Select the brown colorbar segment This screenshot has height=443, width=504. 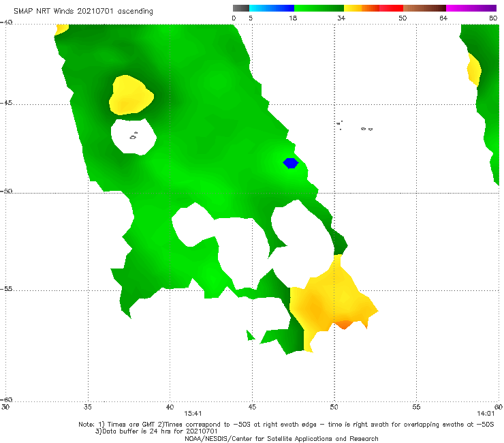424,8
